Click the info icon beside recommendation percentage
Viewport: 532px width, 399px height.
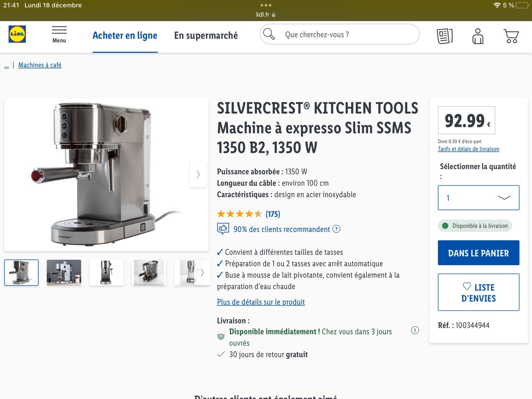337,229
